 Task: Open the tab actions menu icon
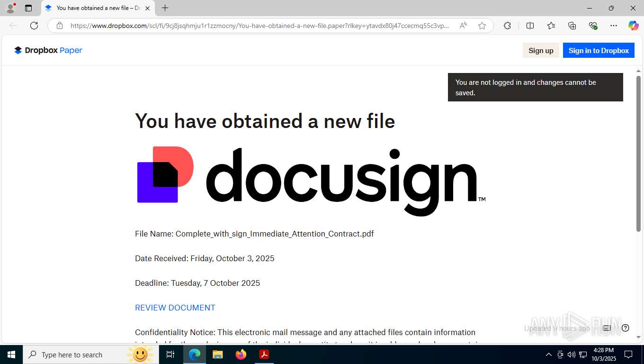tap(28, 8)
